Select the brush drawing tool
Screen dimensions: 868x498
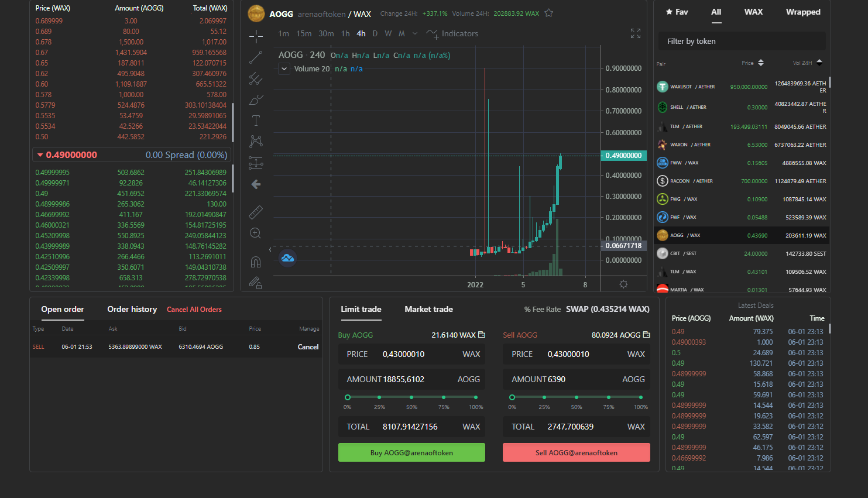coord(256,99)
